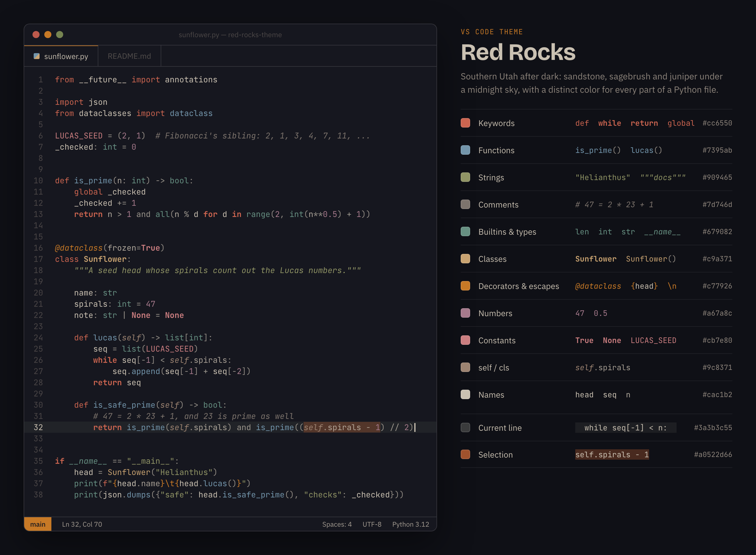Image resolution: width=756 pixels, height=555 pixels.
Task: Select Python 3.12 interpreter in status bar
Action: 410,524
